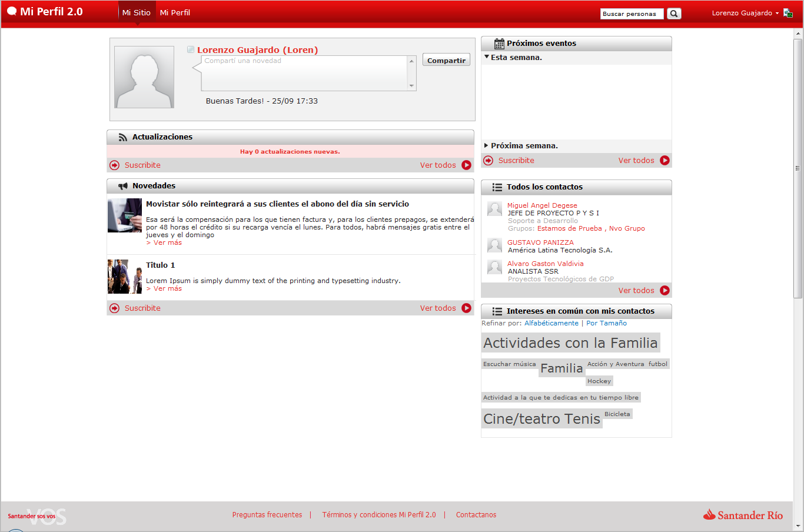Click the Ver todos arrow icon under Novedades

click(x=467, y=308)
